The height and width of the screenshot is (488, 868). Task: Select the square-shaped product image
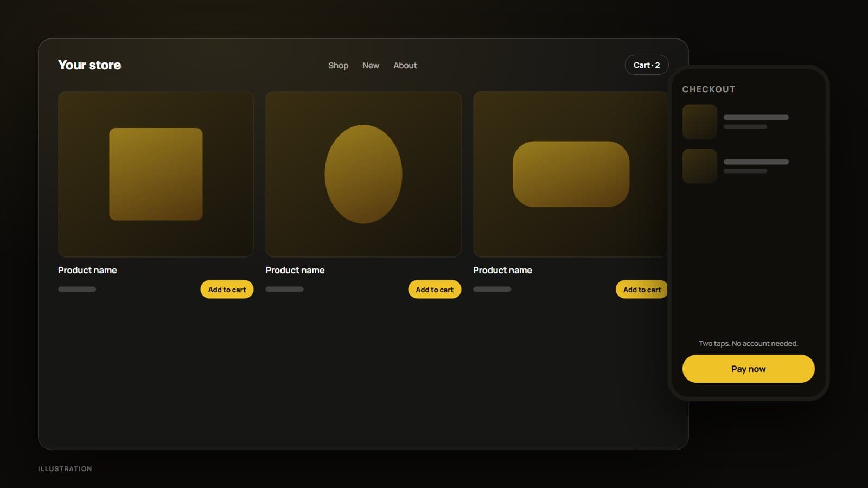pos(156,174)
